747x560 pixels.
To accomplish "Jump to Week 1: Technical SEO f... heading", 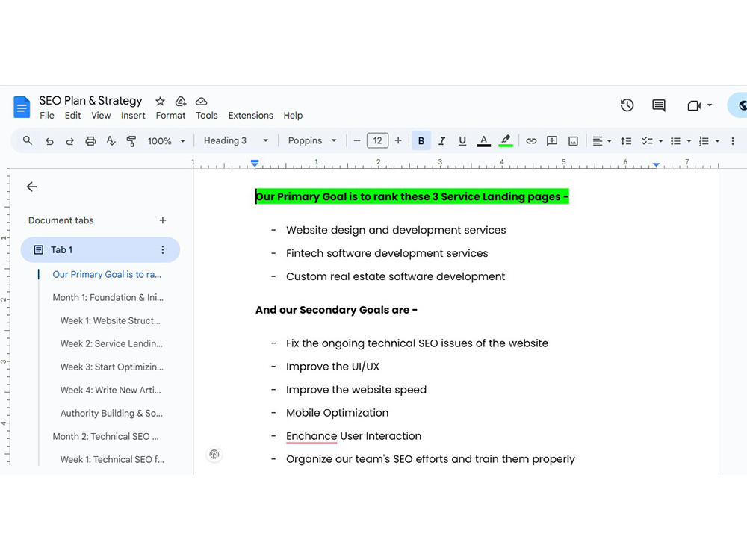I will point(112,459).
